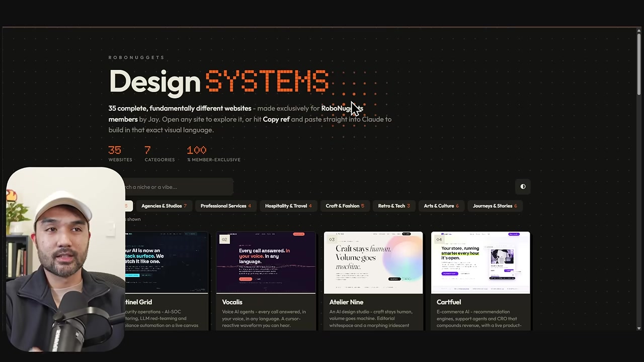
Task: Click the bold 'Copy ref' text
Action: [x=276, y=119]
